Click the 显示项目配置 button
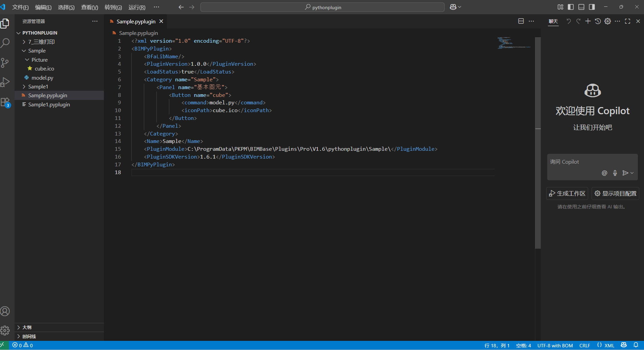The height and width of the screenshot is (350, 644). point(615,193)
